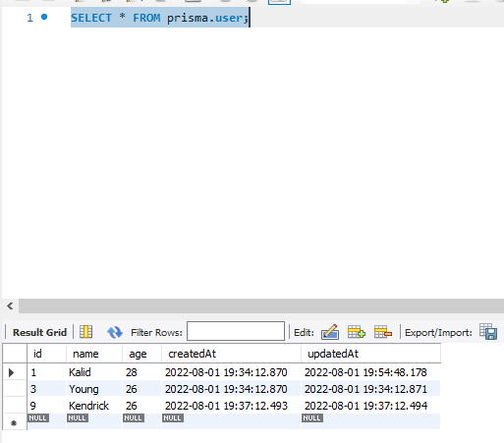Screen dimensions: 504x443
Task: Select id cell 3 in Young row
Action: click(x=46, y=389)
